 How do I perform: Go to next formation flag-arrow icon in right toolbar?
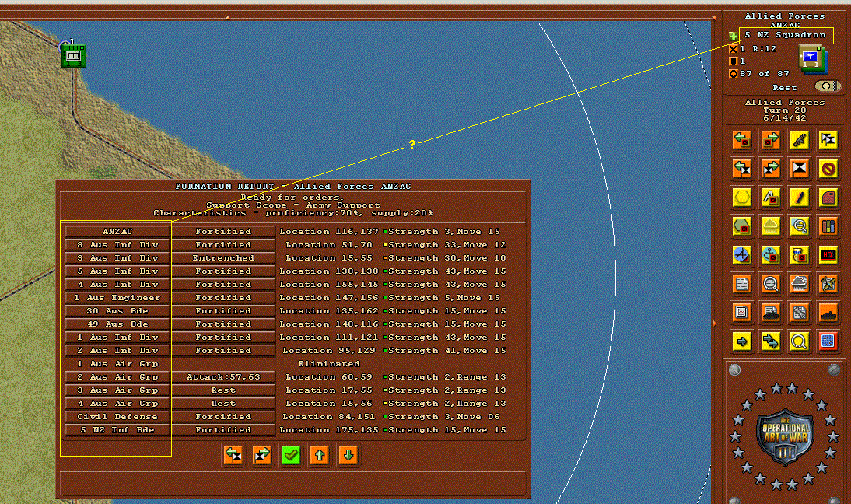[x=771, y=168]
